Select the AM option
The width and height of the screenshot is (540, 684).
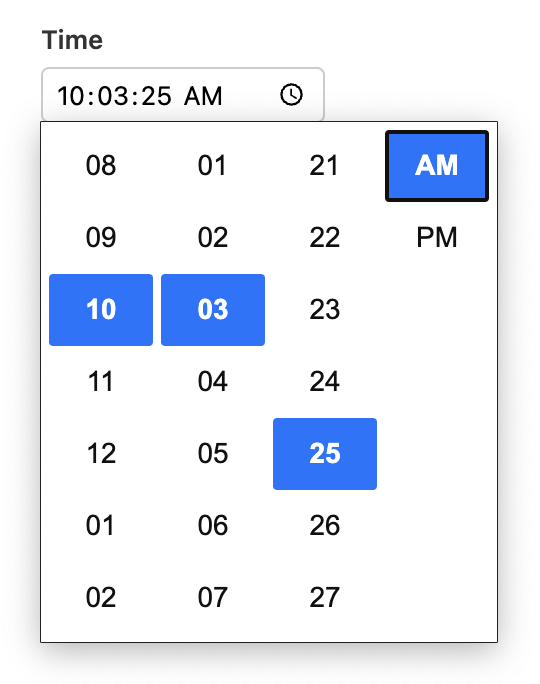(x=437, y=166)
